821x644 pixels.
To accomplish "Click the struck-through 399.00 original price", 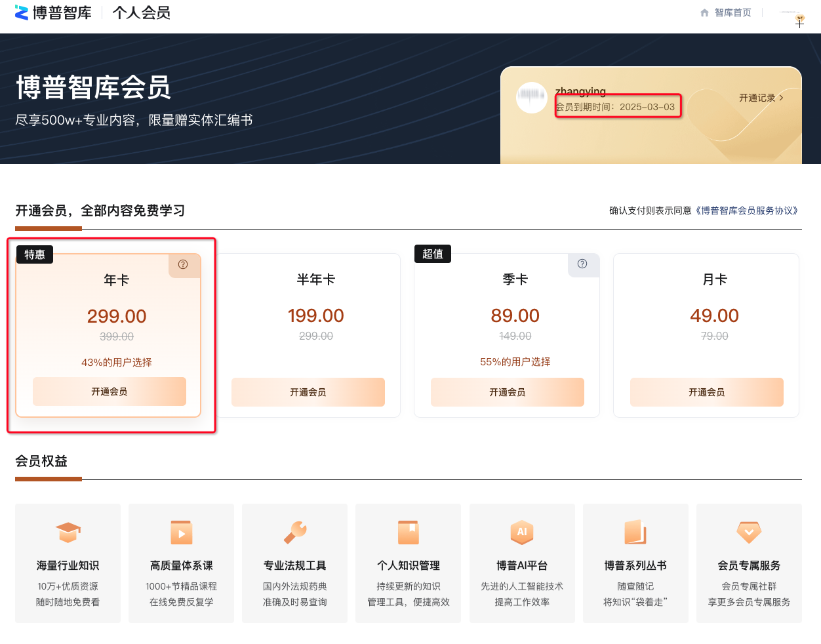I will coord(117,336).
